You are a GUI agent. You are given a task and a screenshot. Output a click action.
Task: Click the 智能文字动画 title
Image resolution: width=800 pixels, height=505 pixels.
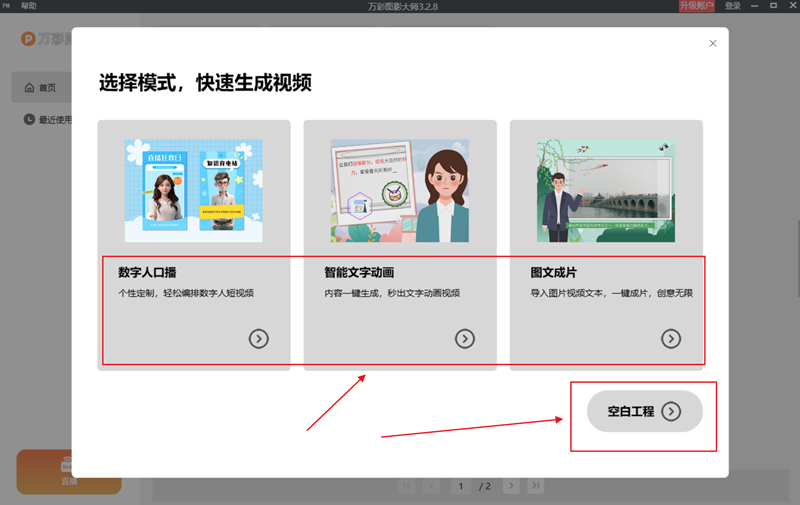tap(359, 272)
